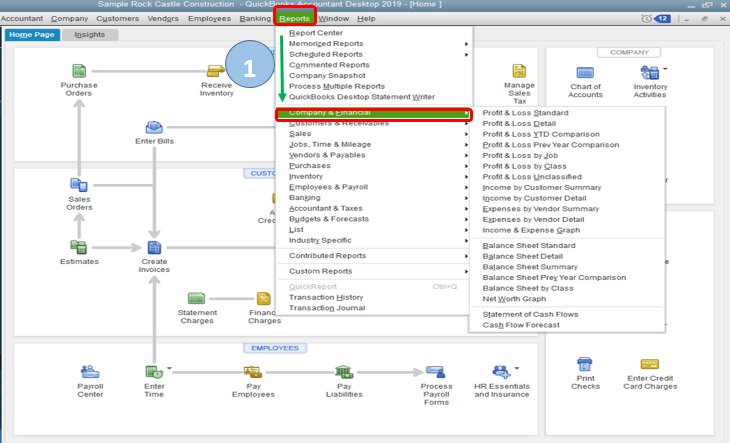Expand Custom Reports submenu arrow
The height and width of the screenshot is (443, 730).
click(x=466, y=271)
